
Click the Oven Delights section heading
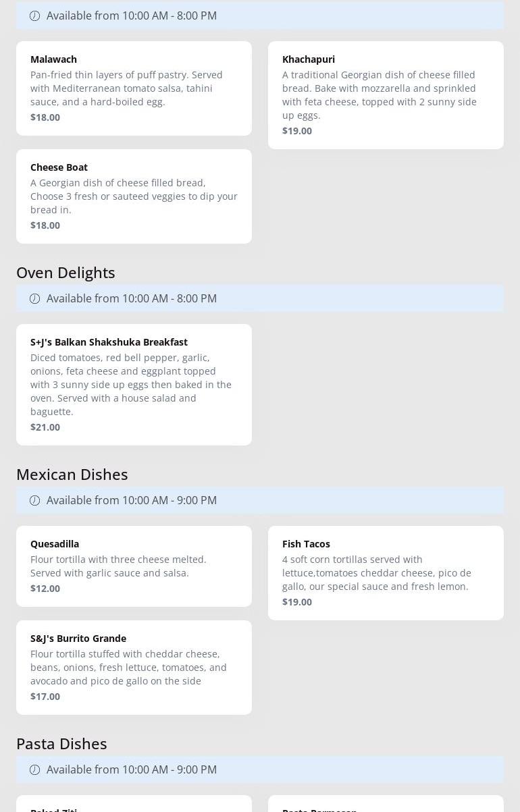coord(66,272)
